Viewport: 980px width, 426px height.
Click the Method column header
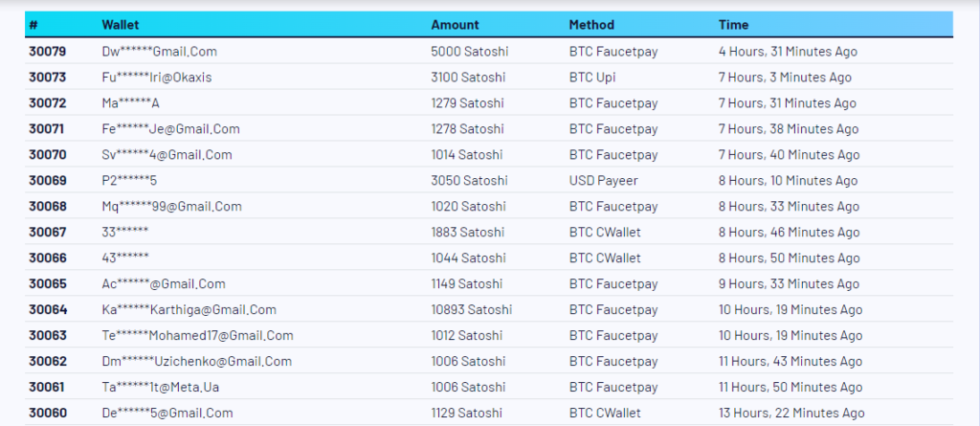coord(591,25)
